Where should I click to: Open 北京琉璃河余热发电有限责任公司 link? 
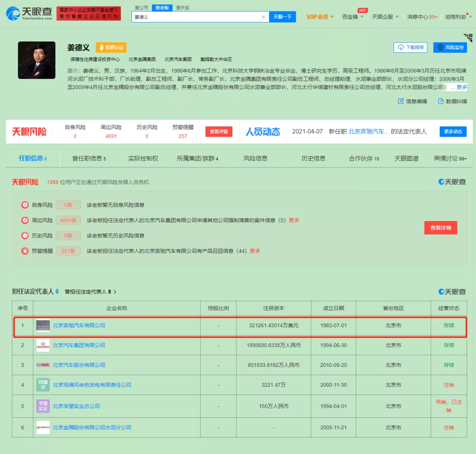click(x=92, y=385)
